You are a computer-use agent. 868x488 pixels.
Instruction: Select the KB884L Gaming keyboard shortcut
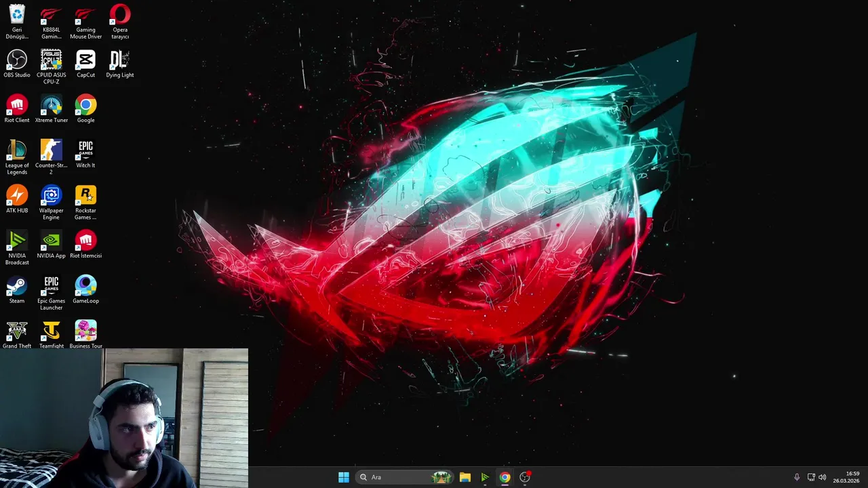pos(51,22)
